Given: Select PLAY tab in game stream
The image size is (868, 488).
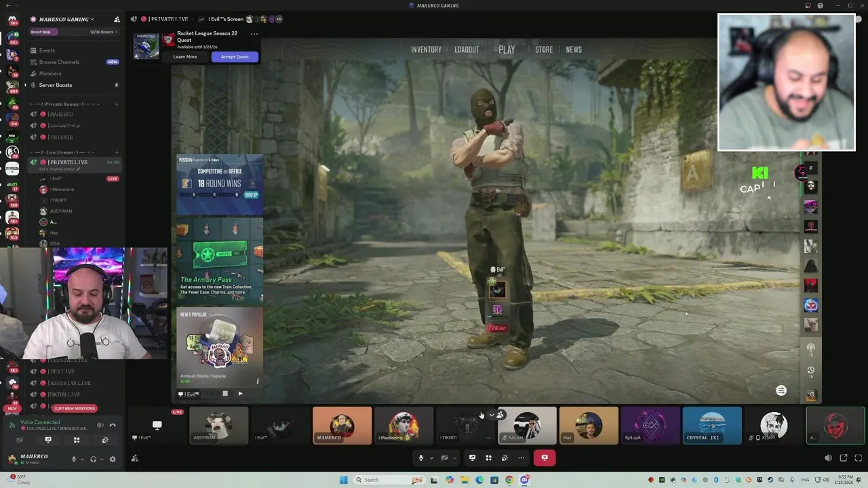Looking at the screenshot, I should (x=507, y=49).
